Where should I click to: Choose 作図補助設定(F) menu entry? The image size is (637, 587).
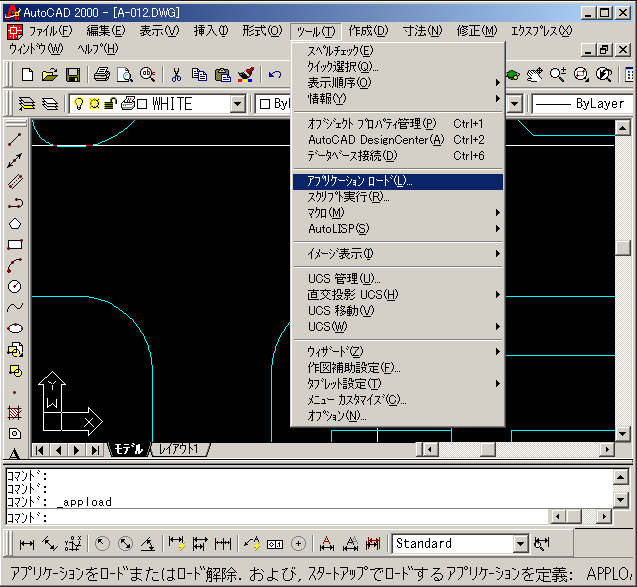tap(398, 368)
